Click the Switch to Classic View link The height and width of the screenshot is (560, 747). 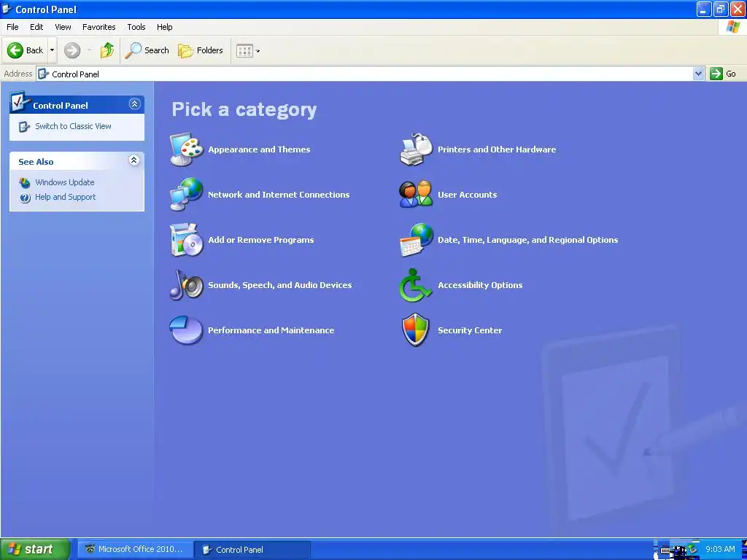coord(74,126)
